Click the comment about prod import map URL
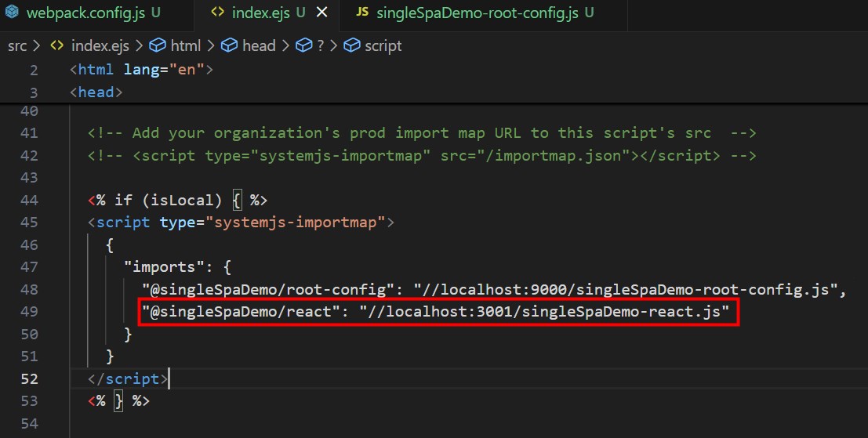This screenshot has width=868, height=438. [x=422, y=133]
